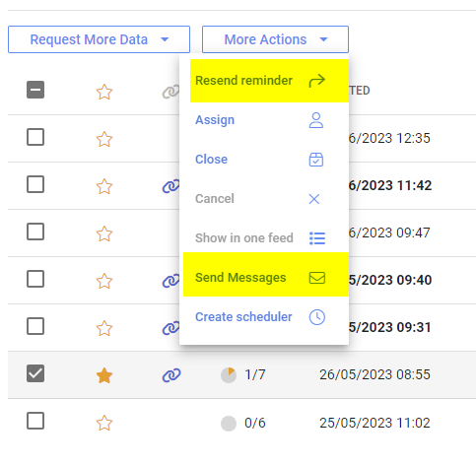Image resolution: width=476 pixels, height=465 pixels.
Task: Click the Send Messages envelope icon
Action: pos(317,278)
